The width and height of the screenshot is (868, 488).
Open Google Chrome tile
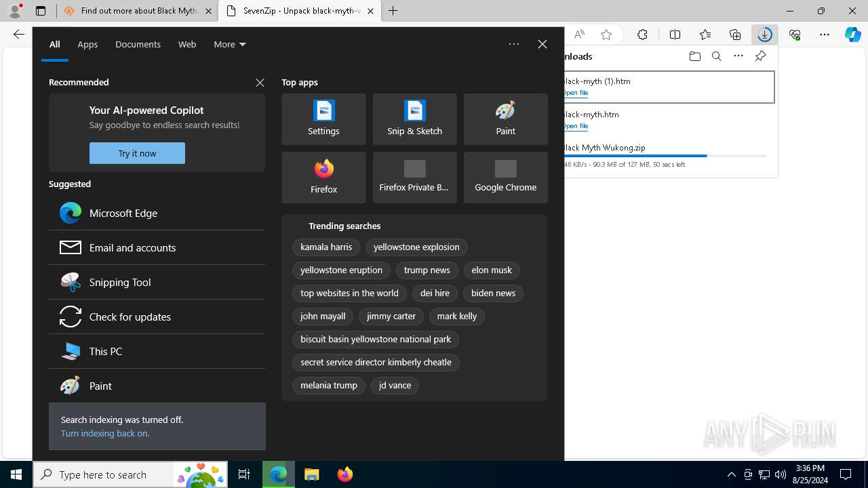(505, 178)
